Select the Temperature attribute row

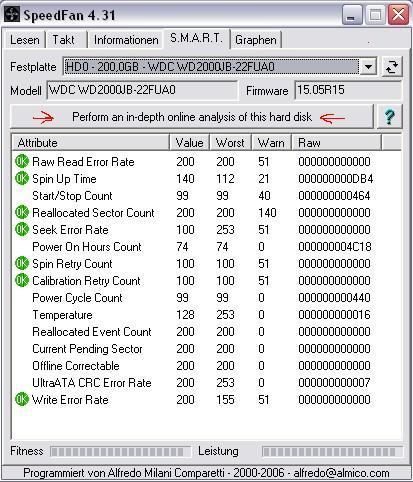[x=206, y=315]
